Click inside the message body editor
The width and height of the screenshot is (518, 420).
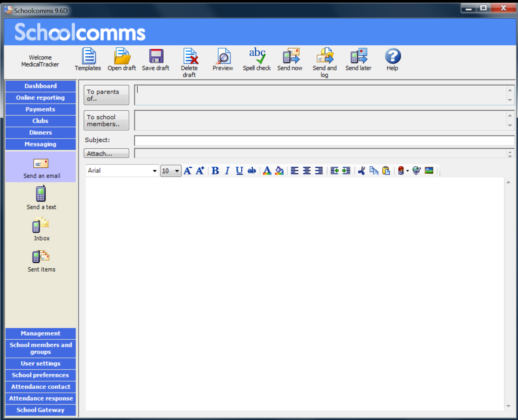pos(295,294)
